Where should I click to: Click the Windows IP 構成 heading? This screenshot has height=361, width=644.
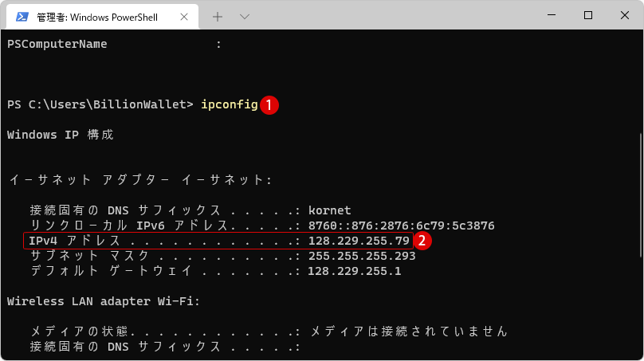61,135
